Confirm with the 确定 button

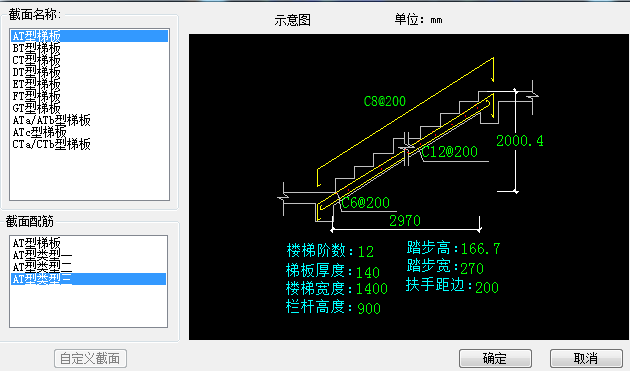pyautogui.click(x=495, y=358)
